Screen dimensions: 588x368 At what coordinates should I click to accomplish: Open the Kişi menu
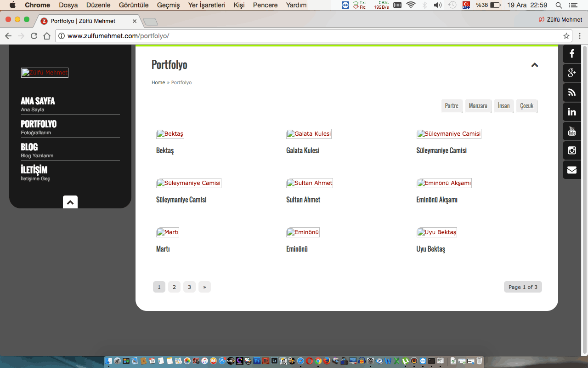click(239, 5)
